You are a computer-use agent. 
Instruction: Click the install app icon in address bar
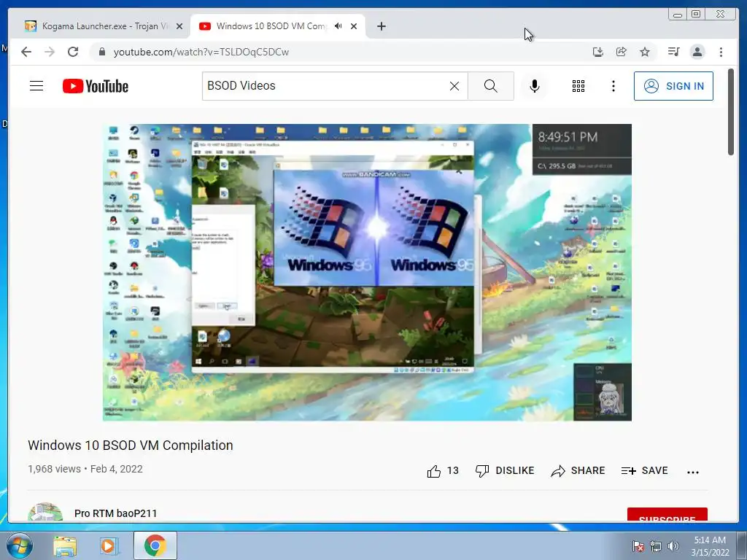tap(598, 52)
